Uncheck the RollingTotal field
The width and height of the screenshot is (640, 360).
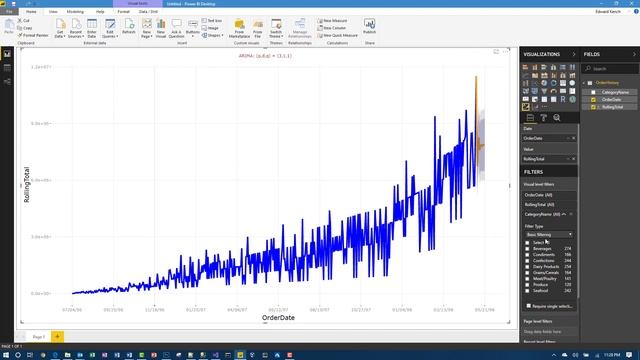tap(593, 107)
